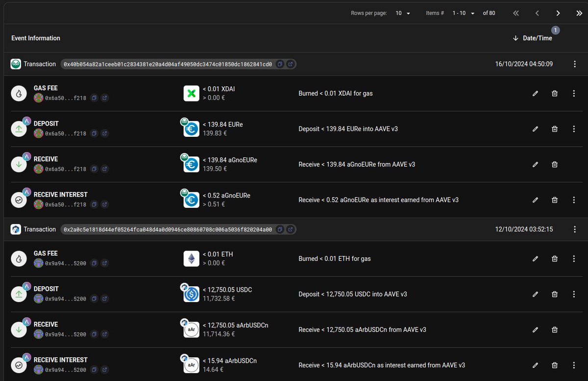Image resolution: width=588 pixels, height=381 pixels.
Task: Copy transaction hash 0x2a0c5e18
Action: coord(280,229)
